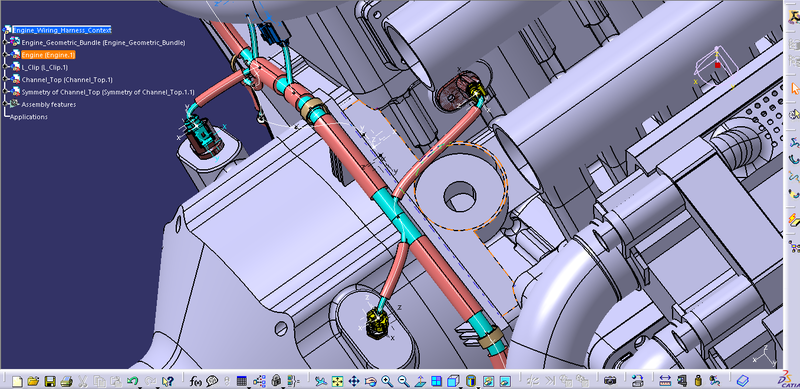This screenshot has height=389, width=800.
Task: Open a file with the Open folder icon
Action: (x=33, y=381)
